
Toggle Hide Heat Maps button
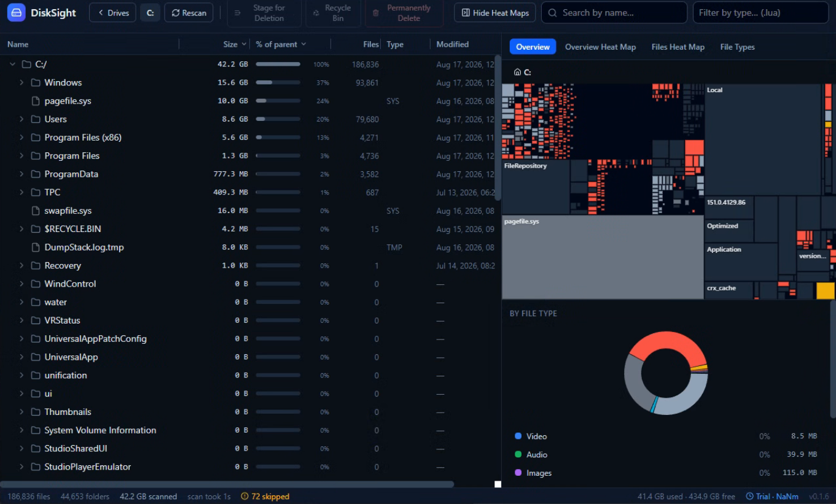[494, 12]
